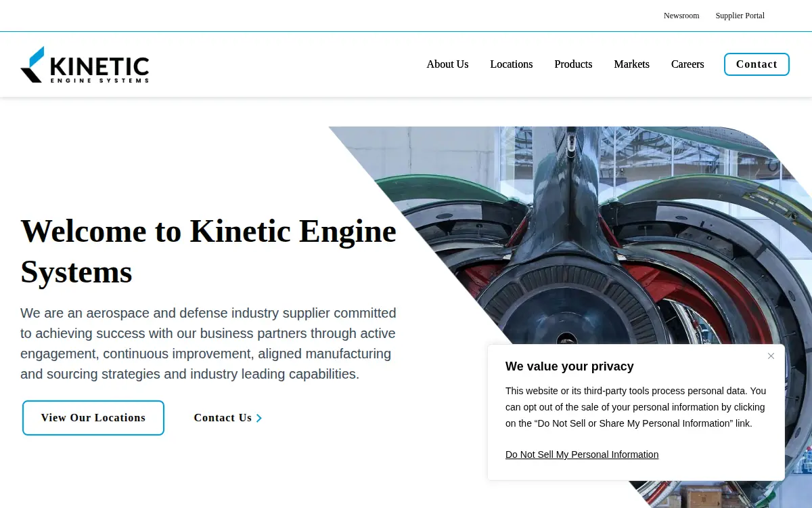Image resolution: width=812 pixels, height=508 pixels.
Task: Select Products in the navigation
Action: [x=573, y=64]
